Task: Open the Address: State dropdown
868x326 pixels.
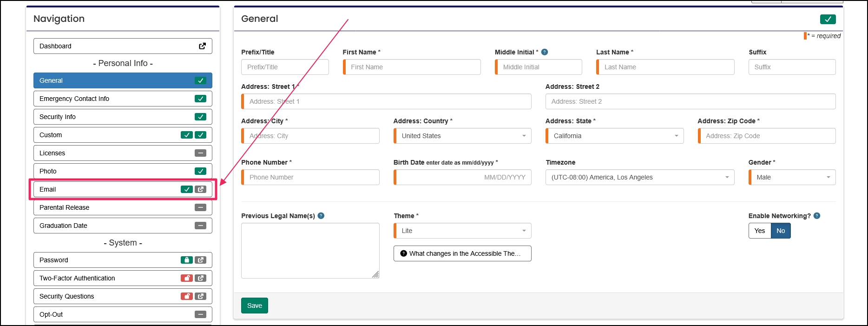Action: [615, 136]
